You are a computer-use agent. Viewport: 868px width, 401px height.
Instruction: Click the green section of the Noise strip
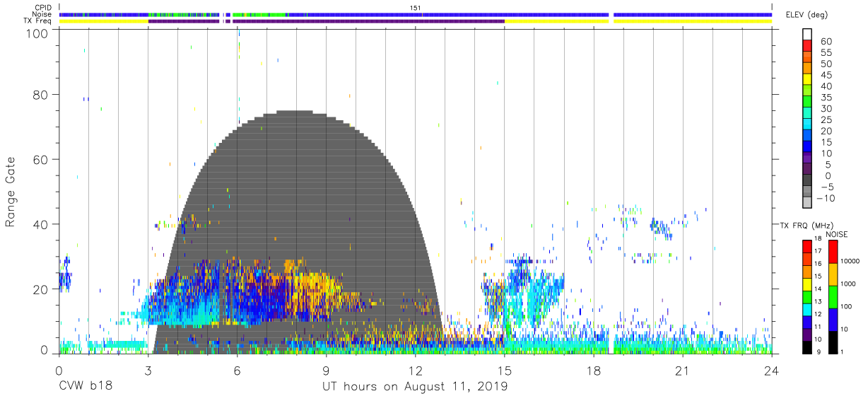point(259,14)
